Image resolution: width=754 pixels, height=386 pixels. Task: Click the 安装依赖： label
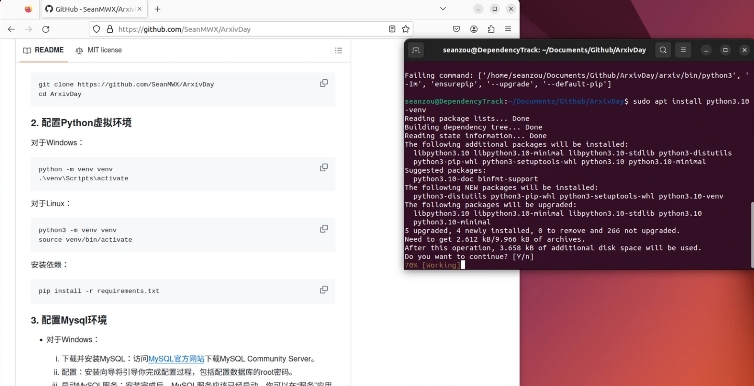click(50, 264)
